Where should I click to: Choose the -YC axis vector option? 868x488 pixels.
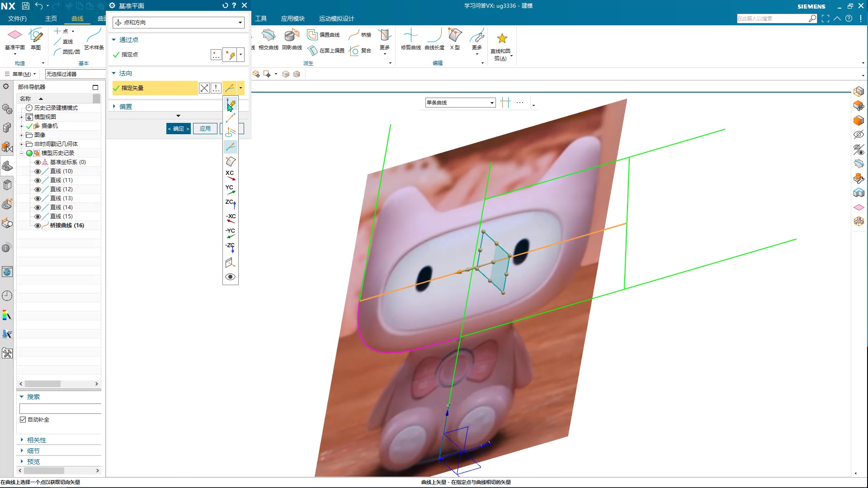coord(230,233)
